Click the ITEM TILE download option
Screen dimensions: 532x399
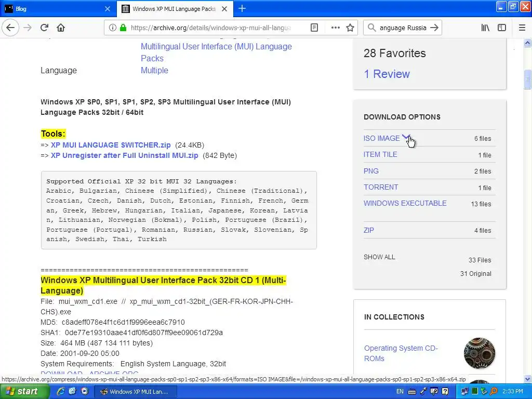tap(380, 154)
